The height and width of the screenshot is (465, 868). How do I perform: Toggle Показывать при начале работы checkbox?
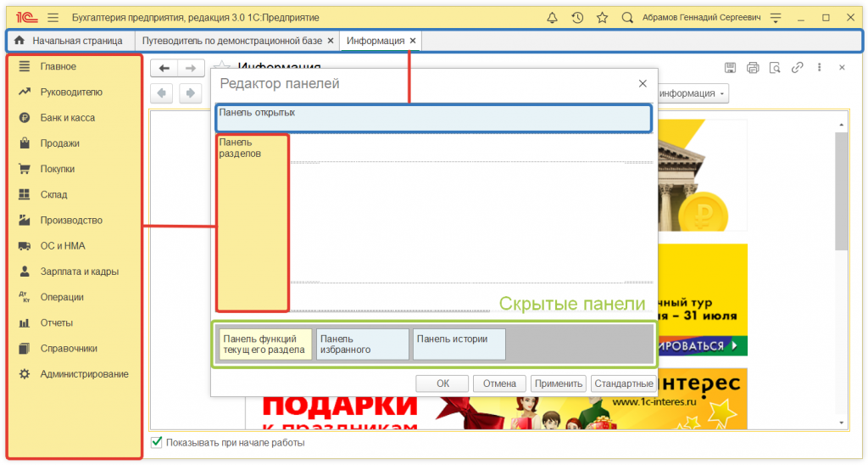click(x=157, y=442)
